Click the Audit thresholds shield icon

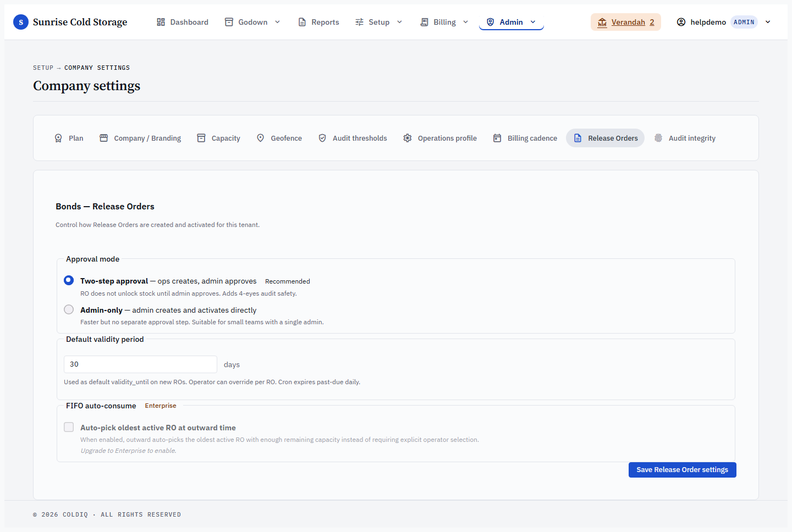tap(322, 138)
